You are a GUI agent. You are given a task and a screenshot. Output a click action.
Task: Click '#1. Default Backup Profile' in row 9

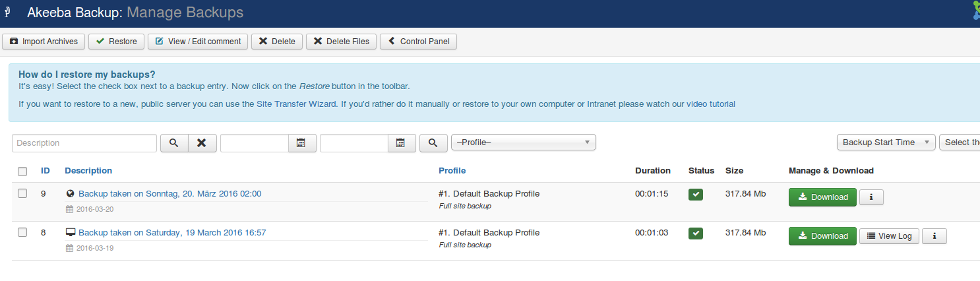(489, 194)
